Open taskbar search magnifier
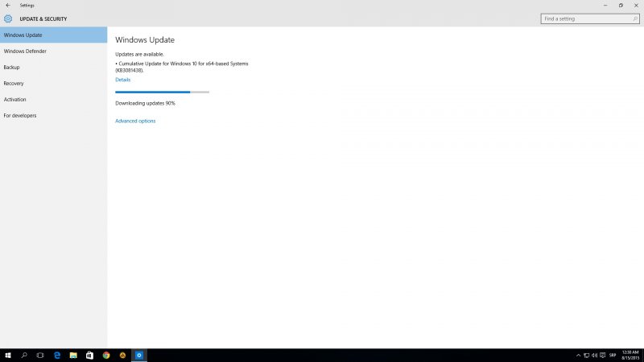The width and height of the screenshot is (644, 362). click(24, 356)
